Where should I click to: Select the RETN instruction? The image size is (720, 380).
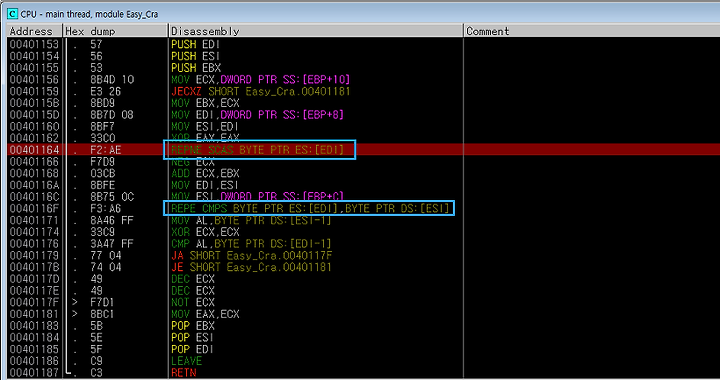tap(184, 373)
